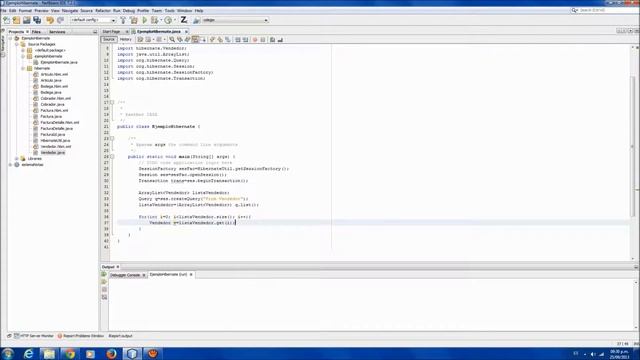The image size is (640, 360).
Task: Open the Refactor menu
Action: [x=103, y=11]
